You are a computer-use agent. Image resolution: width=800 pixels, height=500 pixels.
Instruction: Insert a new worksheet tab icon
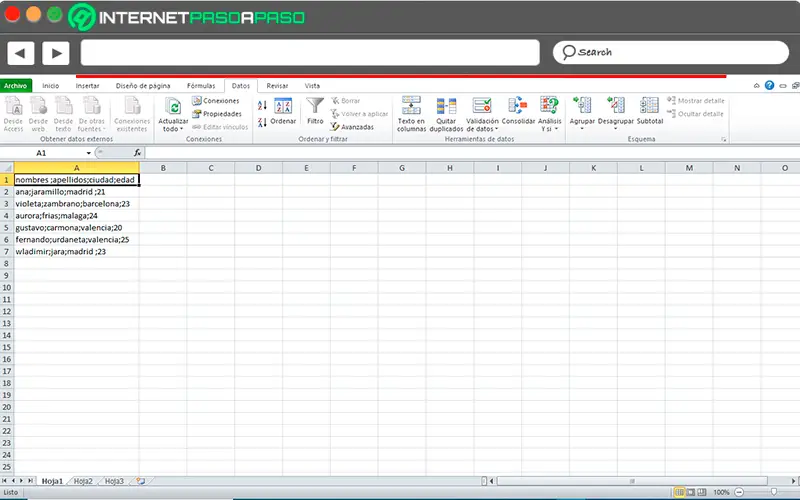(141, 481)
